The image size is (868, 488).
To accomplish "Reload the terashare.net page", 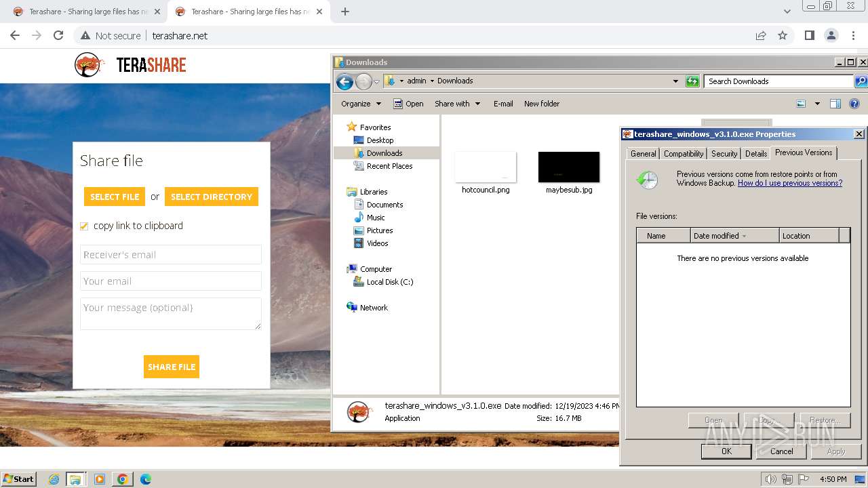I will pos(58,35).
